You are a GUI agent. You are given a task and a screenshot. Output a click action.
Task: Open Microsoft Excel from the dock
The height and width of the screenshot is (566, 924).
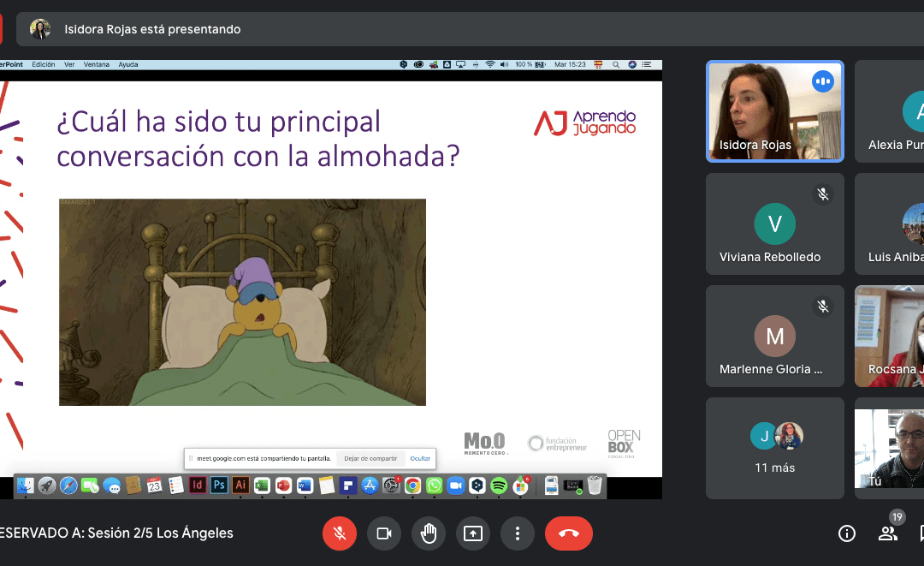coord(263,486)
